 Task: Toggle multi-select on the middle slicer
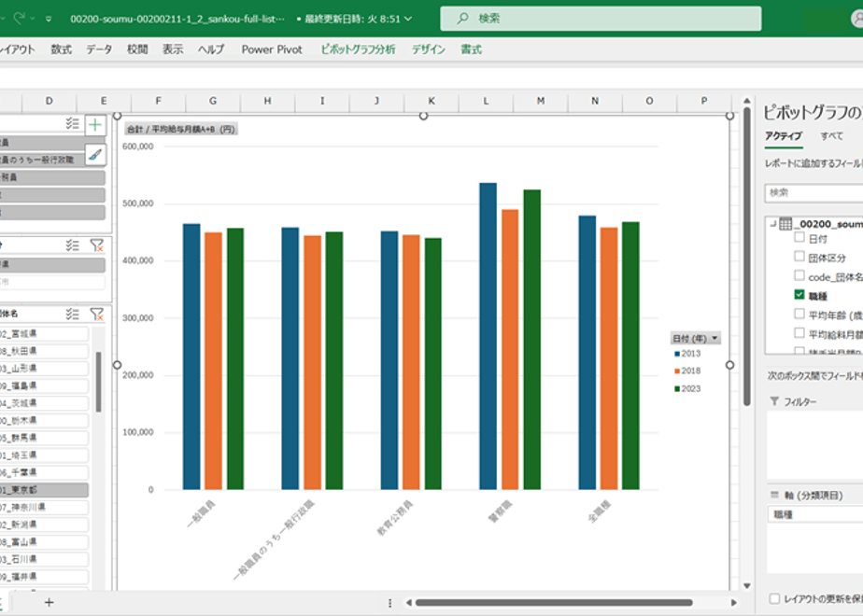72,245
